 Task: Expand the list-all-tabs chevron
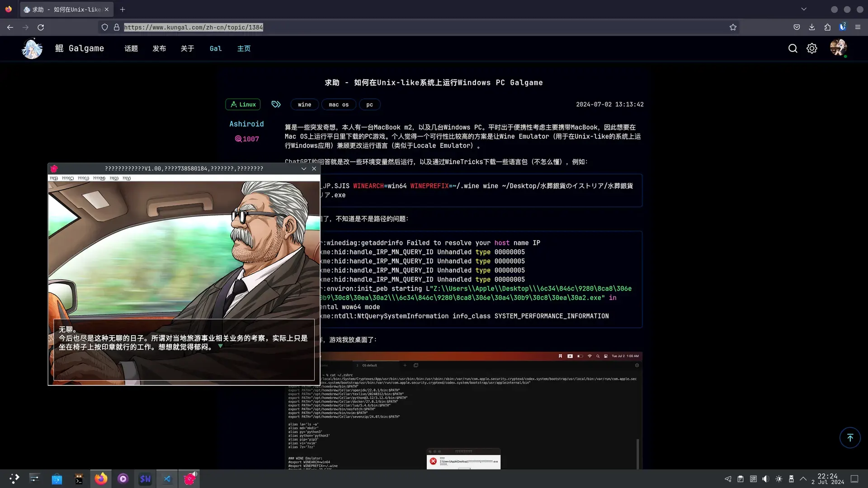804,9
